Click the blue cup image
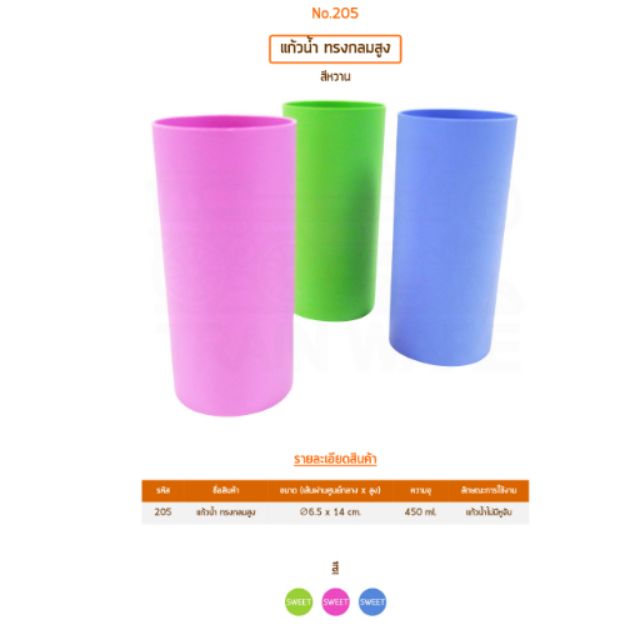The width and height of the screenshot is (640, 640). (x=452, y=237)
